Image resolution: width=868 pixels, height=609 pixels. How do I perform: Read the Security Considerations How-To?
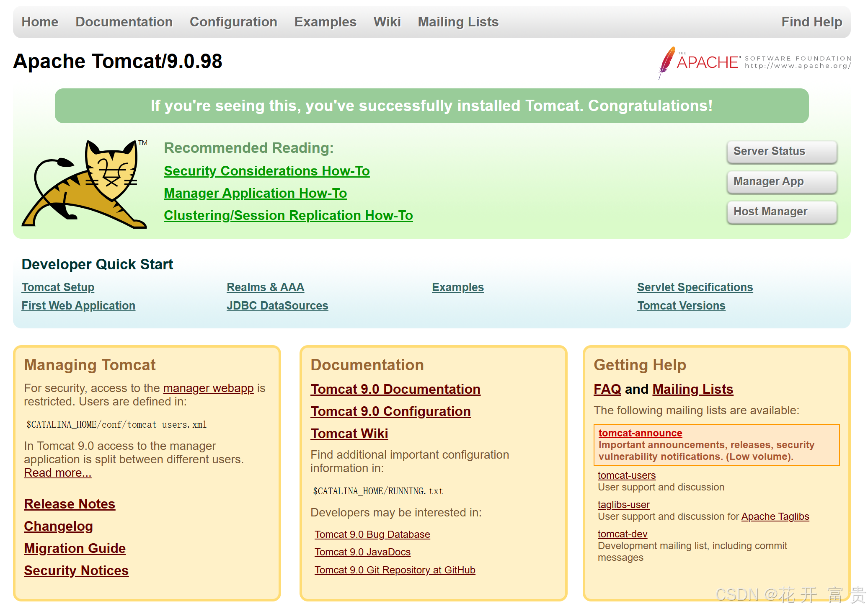266,171
